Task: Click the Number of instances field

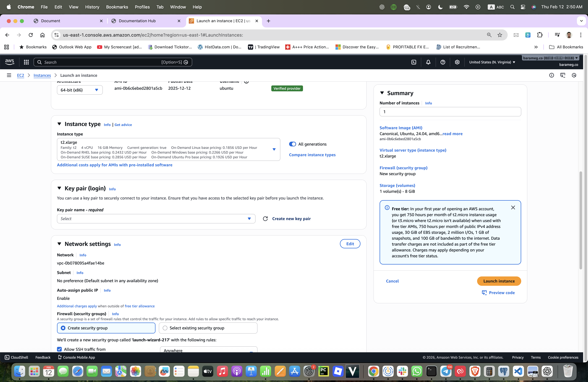Action: (450, 112)
